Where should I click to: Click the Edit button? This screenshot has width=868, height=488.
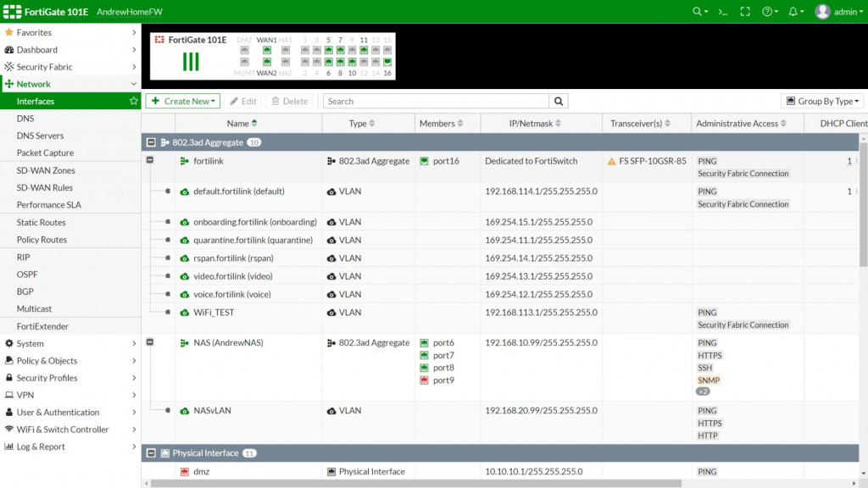(x=243, y=102)
